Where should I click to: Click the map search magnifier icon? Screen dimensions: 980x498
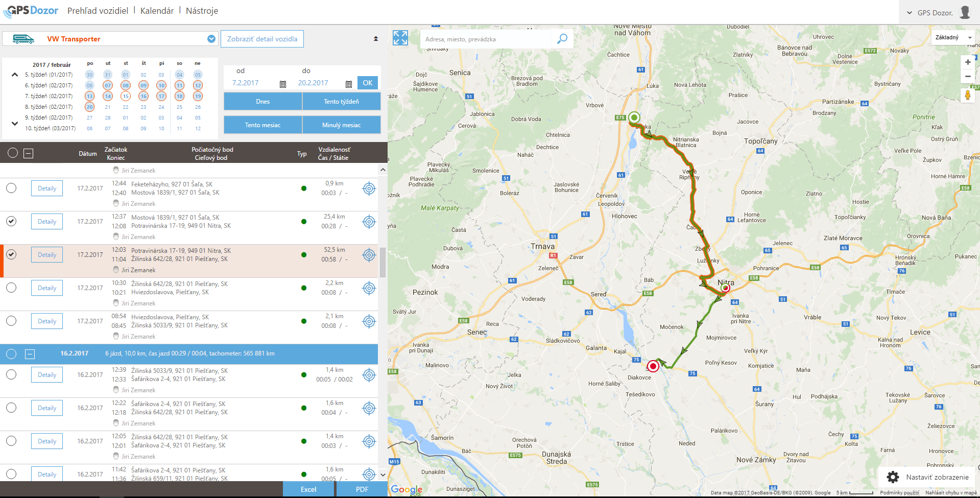click(x=562, y=39)
